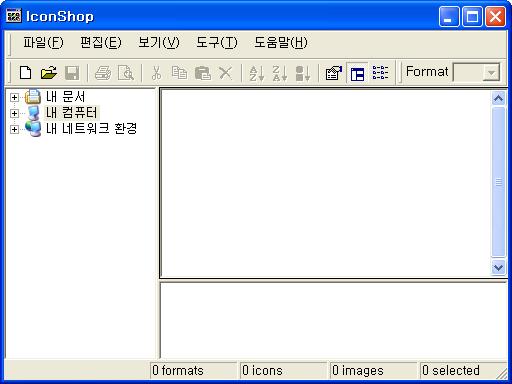Open the 도움말(H) menu
512x384 pixels.
click(281, 42)
